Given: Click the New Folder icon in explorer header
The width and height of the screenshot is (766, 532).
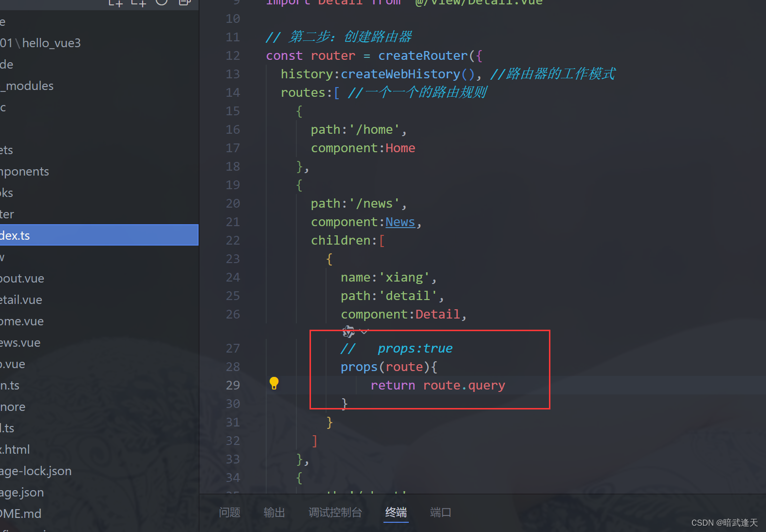Looking at the screenshot, I should (x=139, y=2).
